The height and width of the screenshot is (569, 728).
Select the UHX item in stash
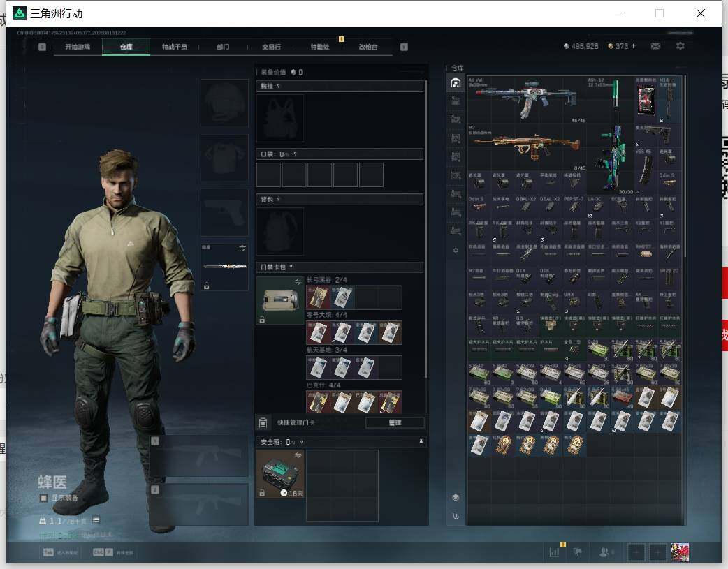[x=574, y=302]
